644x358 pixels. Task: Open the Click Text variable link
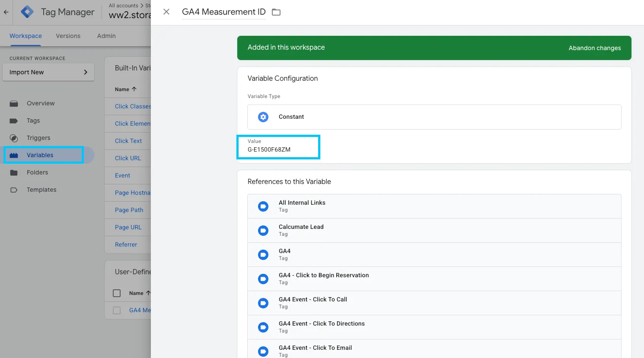click(x=128, y=141)
